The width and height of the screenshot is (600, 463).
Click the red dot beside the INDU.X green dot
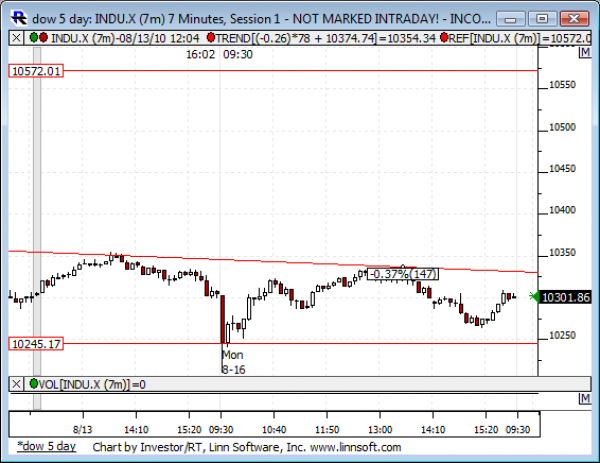tap(43, 37)
